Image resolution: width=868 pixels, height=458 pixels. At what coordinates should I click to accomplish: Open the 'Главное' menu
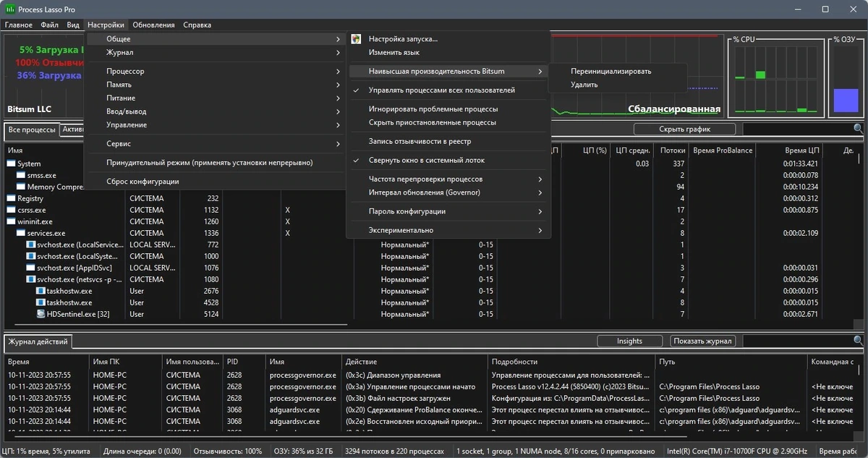click(x=19, y=25)
